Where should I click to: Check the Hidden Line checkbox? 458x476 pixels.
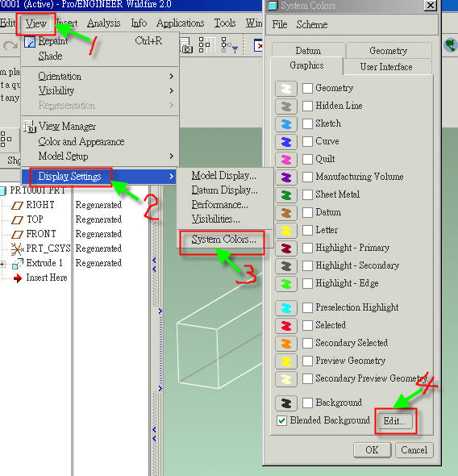[307, 106]
